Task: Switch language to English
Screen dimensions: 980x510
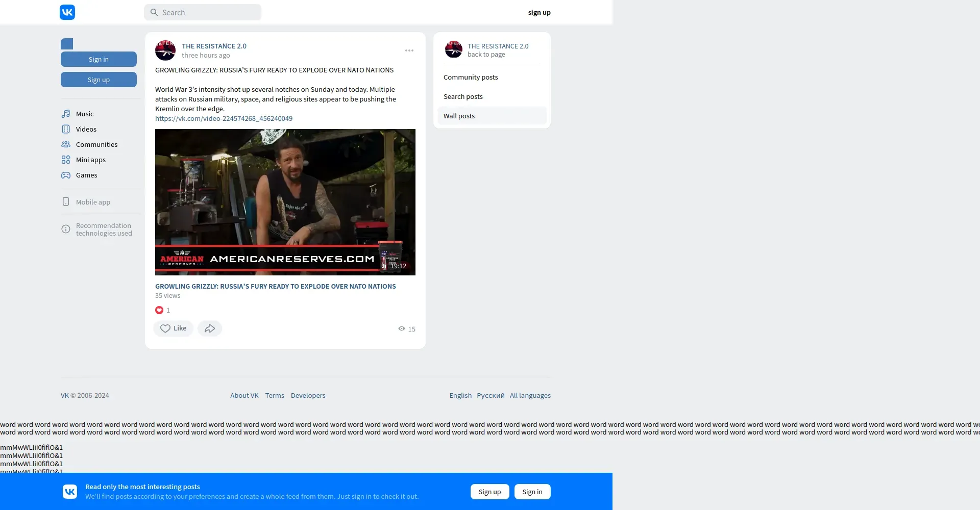Action: click(460, 395)
